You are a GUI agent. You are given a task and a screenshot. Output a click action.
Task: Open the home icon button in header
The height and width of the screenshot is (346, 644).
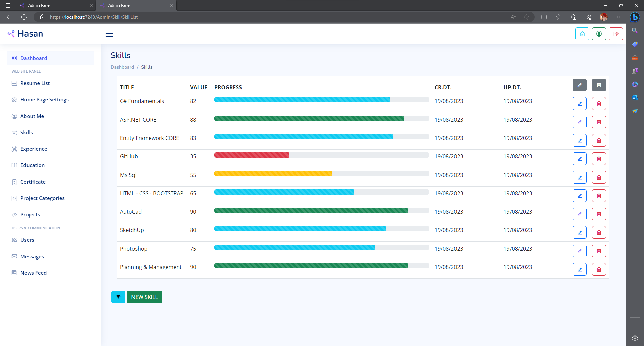click(582, 34)
